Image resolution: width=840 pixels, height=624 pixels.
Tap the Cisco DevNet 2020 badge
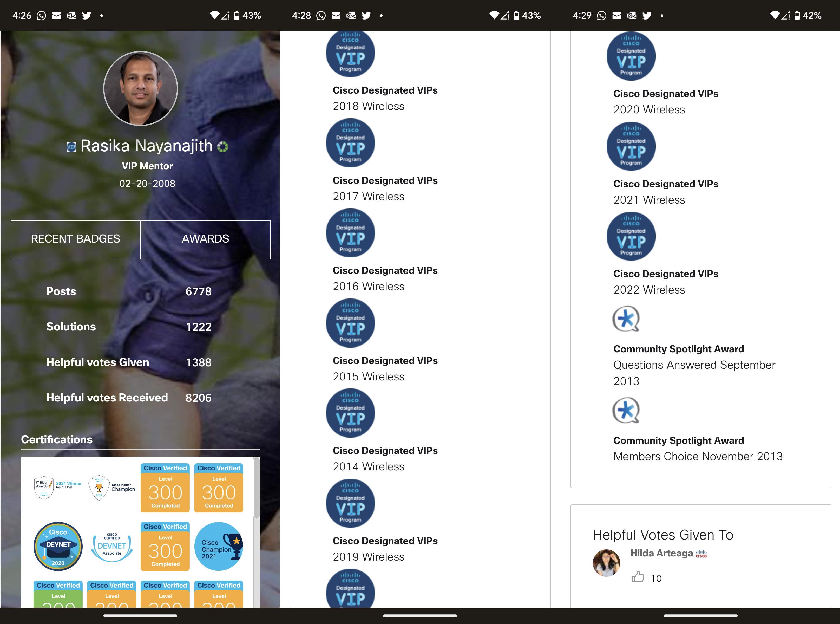[x=58, y=546]
